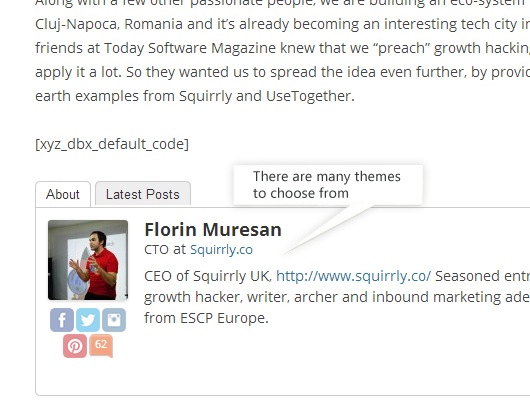
Task: Click Florin Muresan's profile photo
Action: [88, 260]
